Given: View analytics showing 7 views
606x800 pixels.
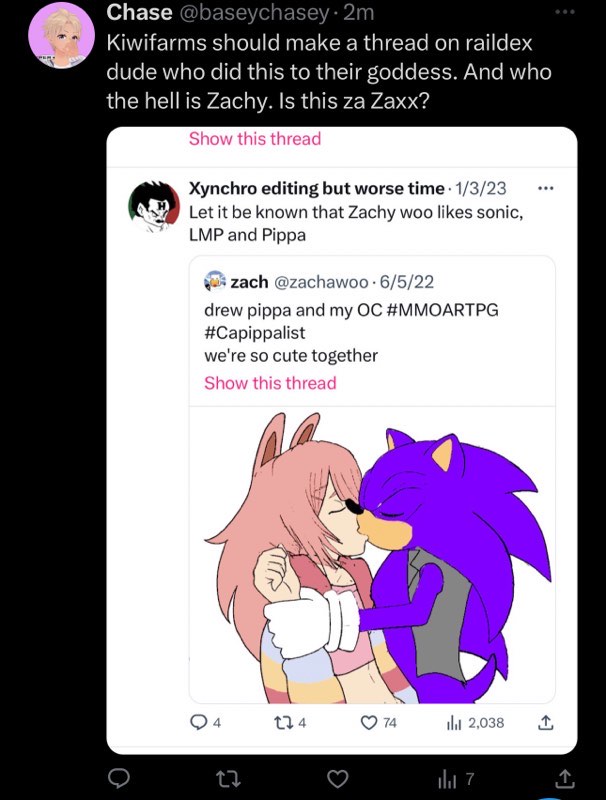Looking at the screenshot, I should [x=456, y=779].
